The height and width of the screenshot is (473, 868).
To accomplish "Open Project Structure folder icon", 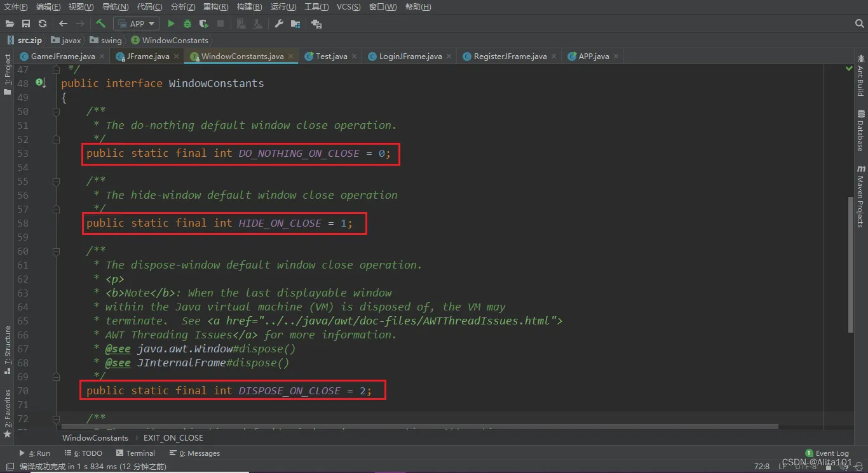I will [295, 23].
